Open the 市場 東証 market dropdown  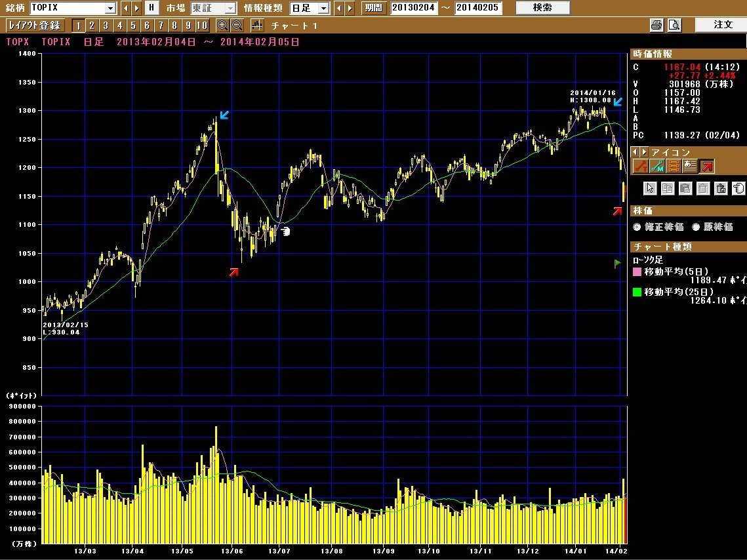tap(230, 8)
